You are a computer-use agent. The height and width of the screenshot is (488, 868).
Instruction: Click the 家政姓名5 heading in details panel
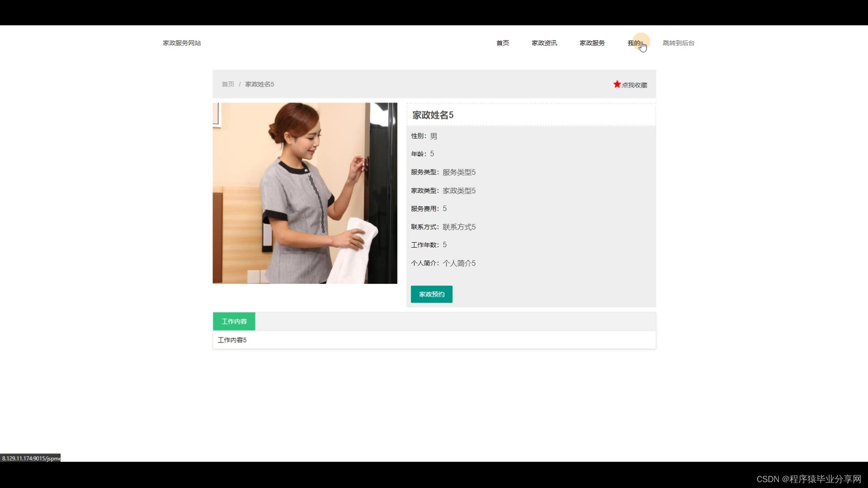coord(433,115)
